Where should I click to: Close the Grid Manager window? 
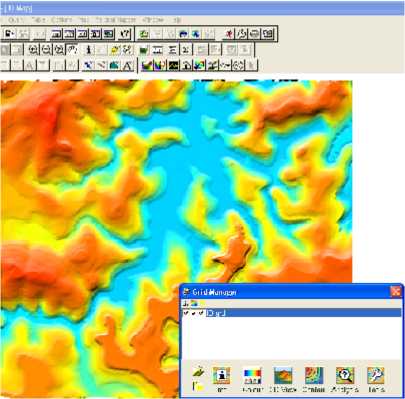[395, 292]
